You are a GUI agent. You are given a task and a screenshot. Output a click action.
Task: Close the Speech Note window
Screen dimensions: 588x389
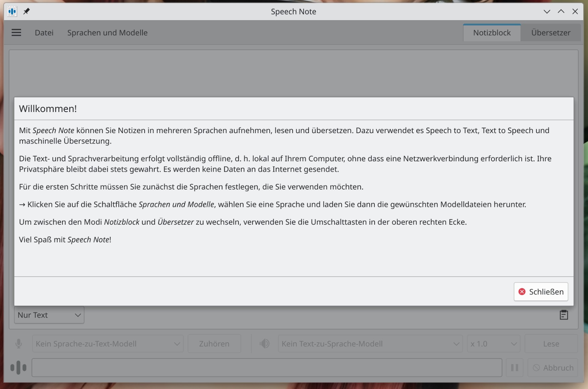575,11
